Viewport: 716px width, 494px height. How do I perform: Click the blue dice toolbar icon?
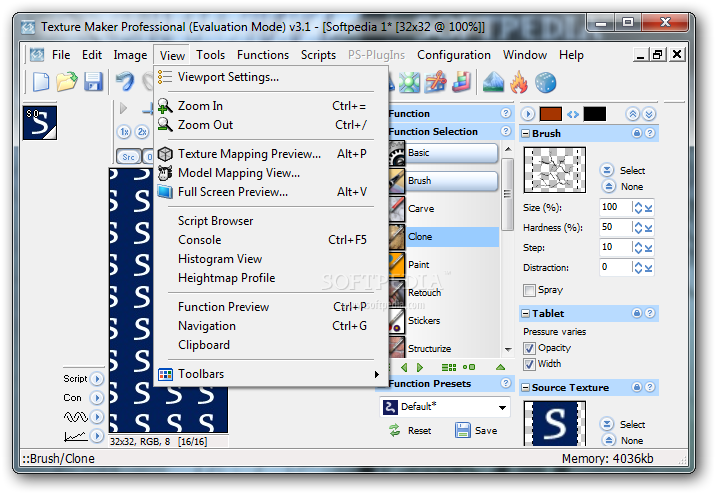545,83
